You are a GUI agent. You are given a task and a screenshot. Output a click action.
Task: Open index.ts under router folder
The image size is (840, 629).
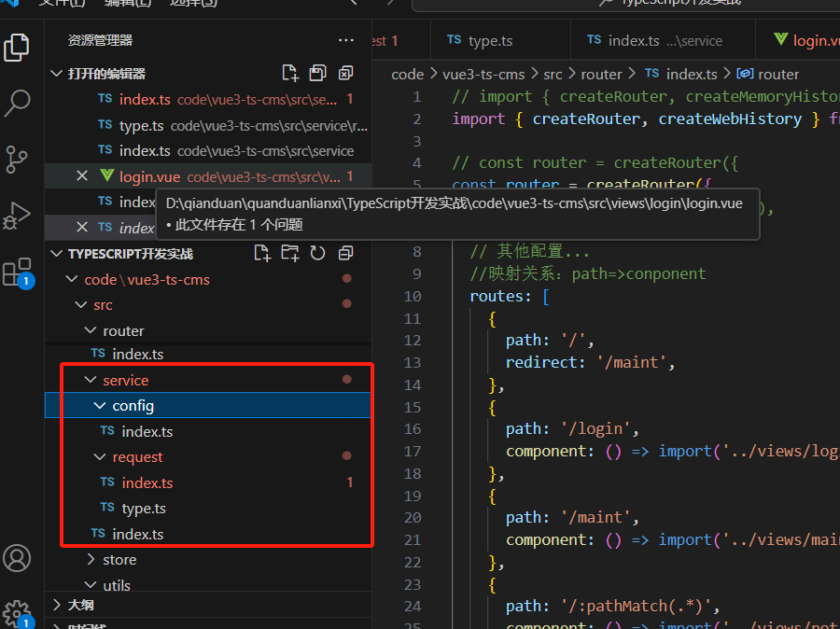coord(208,354)
